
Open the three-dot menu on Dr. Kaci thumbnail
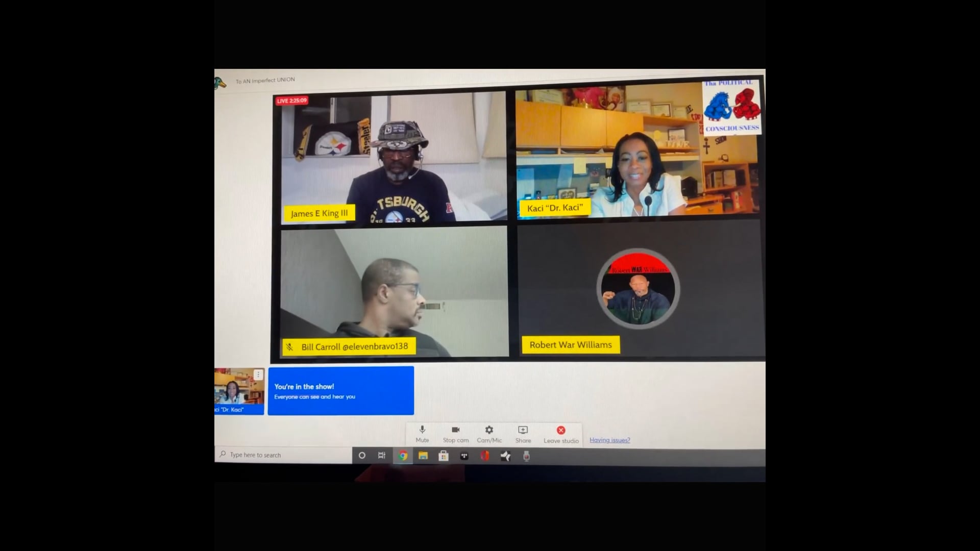coord(258,374)
